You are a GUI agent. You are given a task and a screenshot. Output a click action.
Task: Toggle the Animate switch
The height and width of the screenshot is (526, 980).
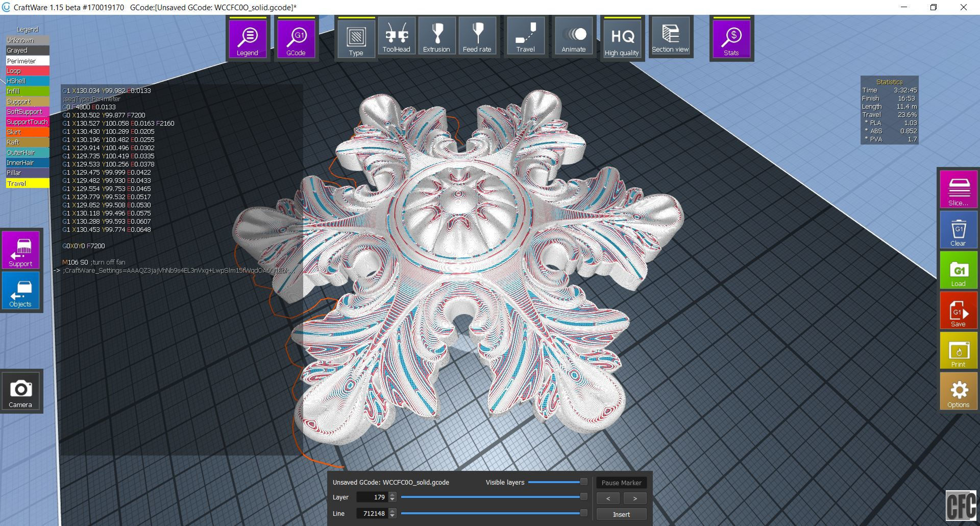pyautogui.click(x=574, y=36)
